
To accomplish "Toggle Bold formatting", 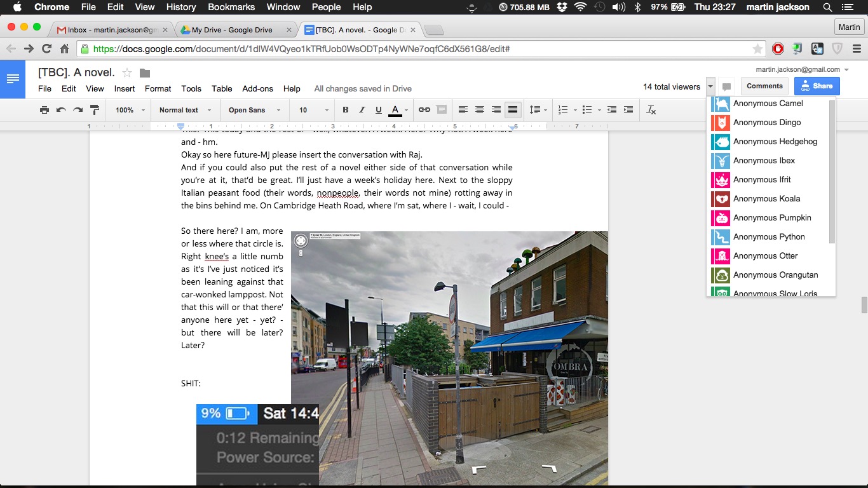I will tap(346, 110).
